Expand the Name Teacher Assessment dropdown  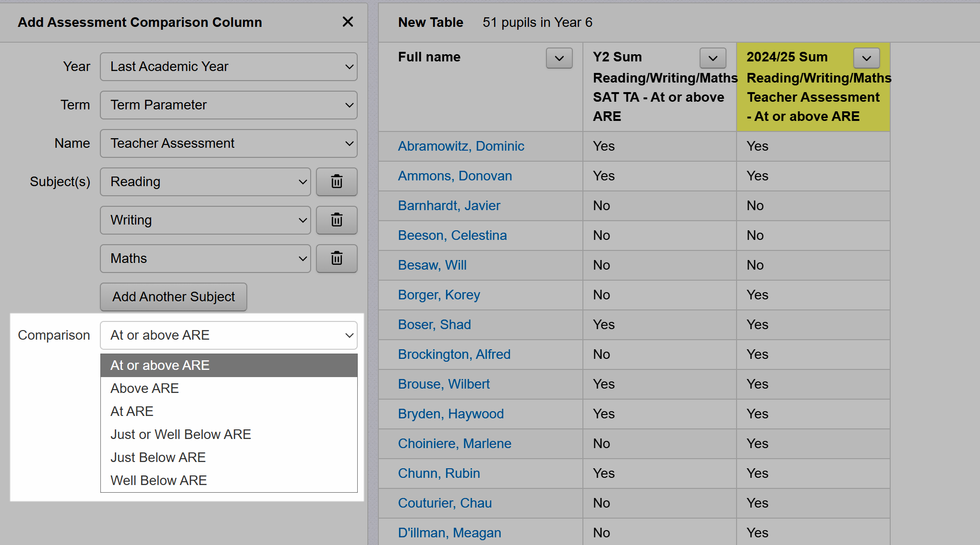point(229,143)
